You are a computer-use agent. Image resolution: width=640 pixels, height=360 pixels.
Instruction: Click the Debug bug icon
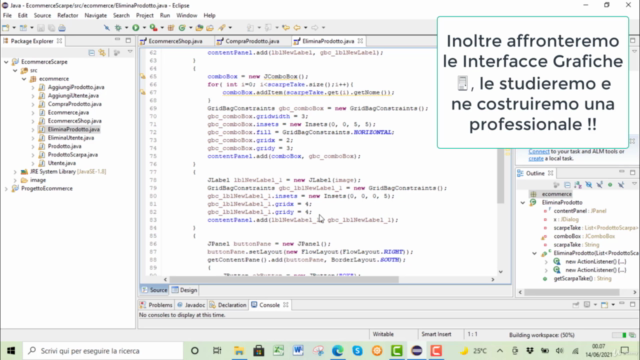(118, 28)
